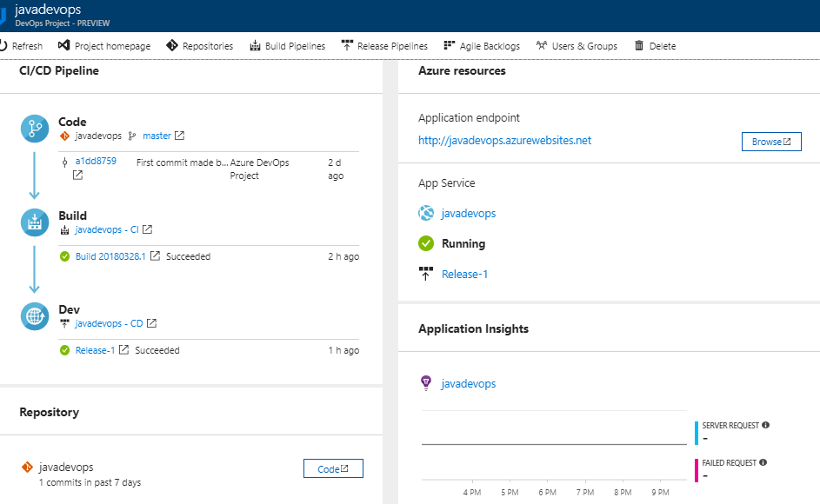Click the Refresh toolbar item
The width and height of the screenshot is (820, 504).
point(22,46)
